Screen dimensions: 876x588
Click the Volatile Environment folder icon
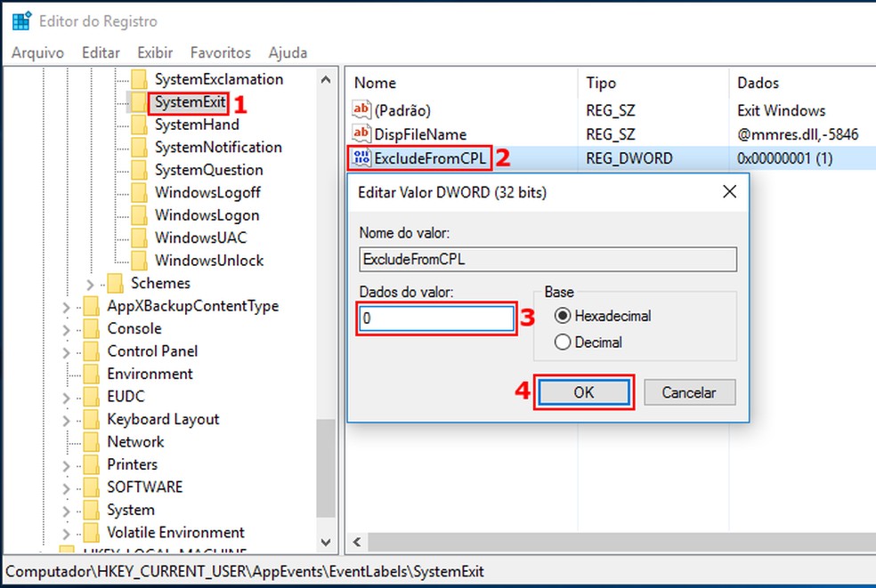[91, 532]
